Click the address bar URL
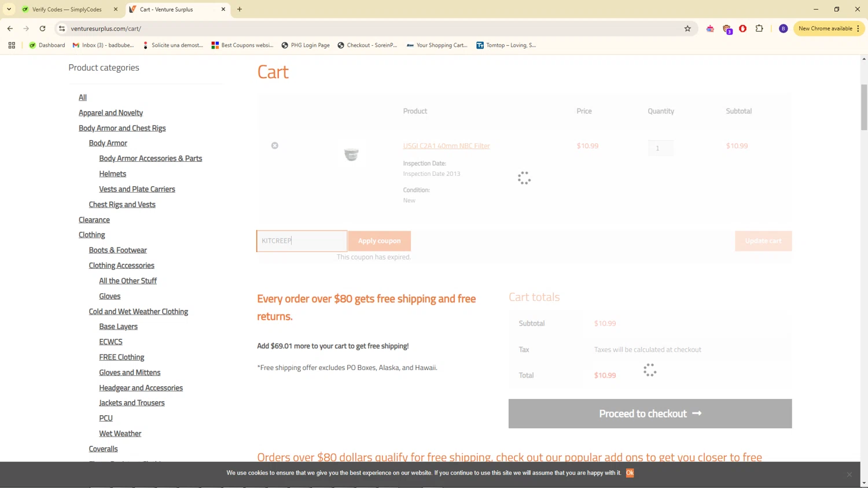The image size is (868, 488). click(x=106, y=28)
